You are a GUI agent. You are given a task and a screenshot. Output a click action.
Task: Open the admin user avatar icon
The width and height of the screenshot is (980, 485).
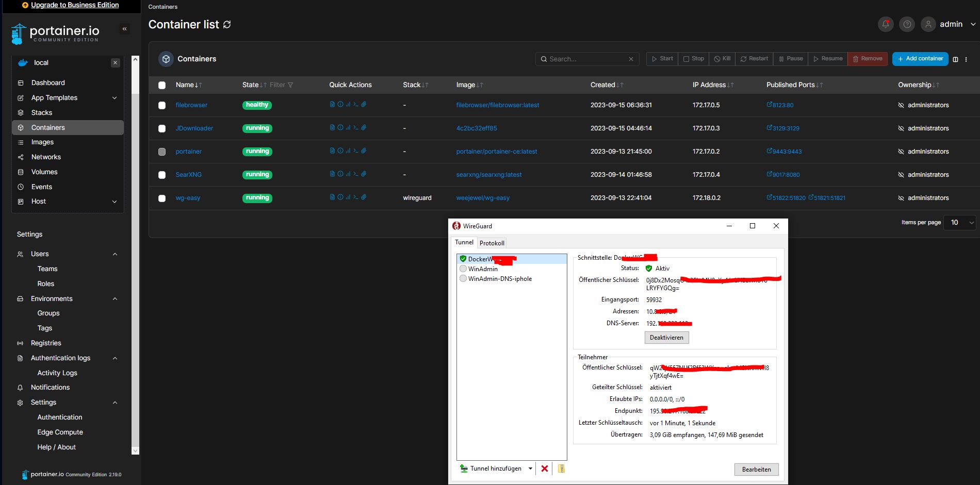(928, 24)
